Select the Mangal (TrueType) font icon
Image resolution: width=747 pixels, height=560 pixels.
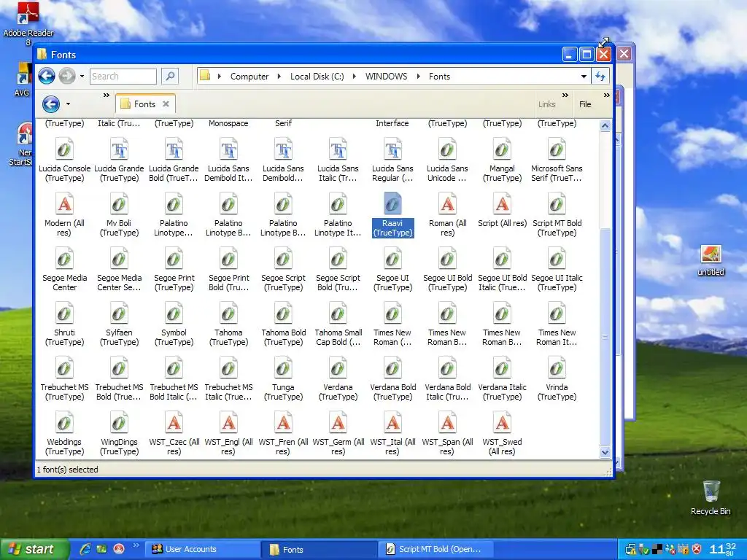click(x=502, y=149)
